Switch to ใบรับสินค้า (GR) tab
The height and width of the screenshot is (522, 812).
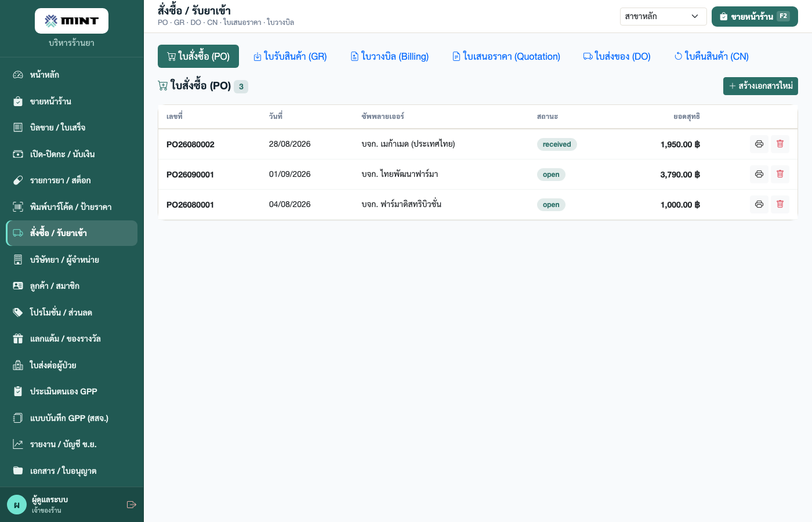click(290, 56)
